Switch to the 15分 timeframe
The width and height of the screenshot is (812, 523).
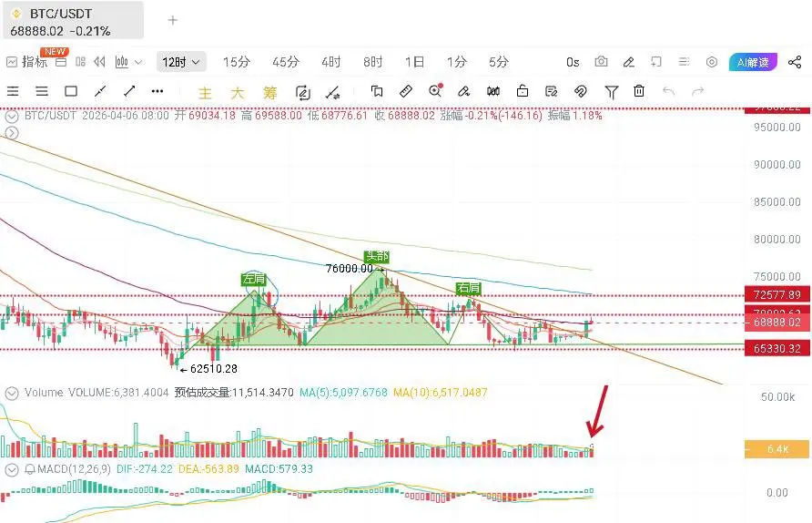click(x=236, y=62)
